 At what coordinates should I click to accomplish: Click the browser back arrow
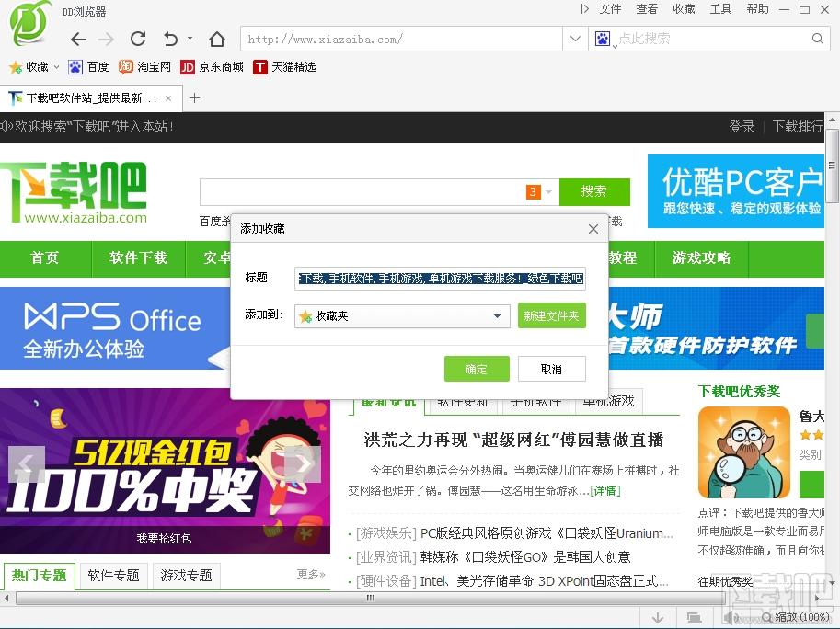[78, 39]
